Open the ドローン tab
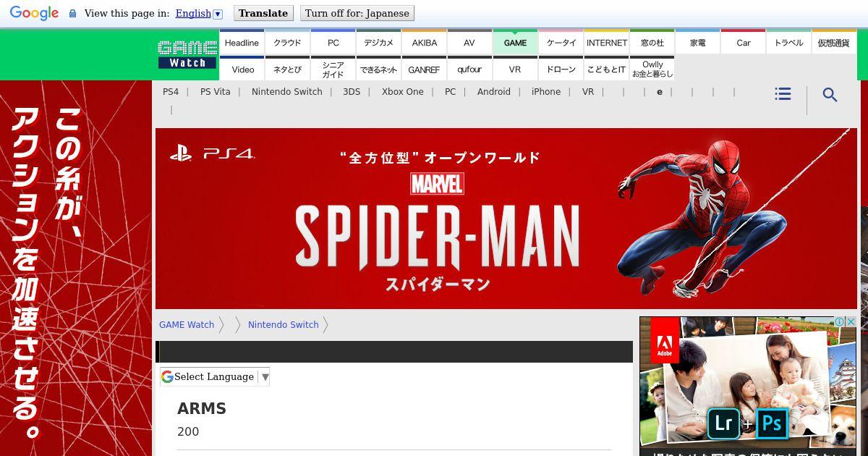 (x=561, y=69)
